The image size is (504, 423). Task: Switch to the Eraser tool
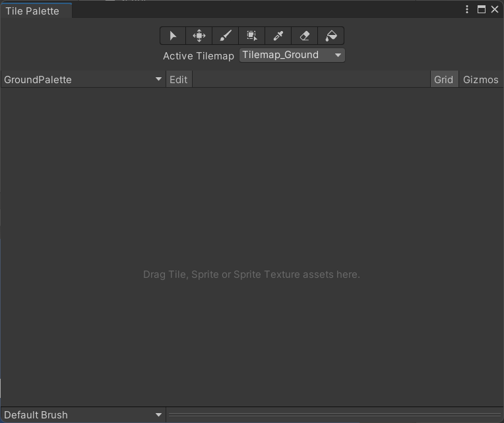[305, 36]
